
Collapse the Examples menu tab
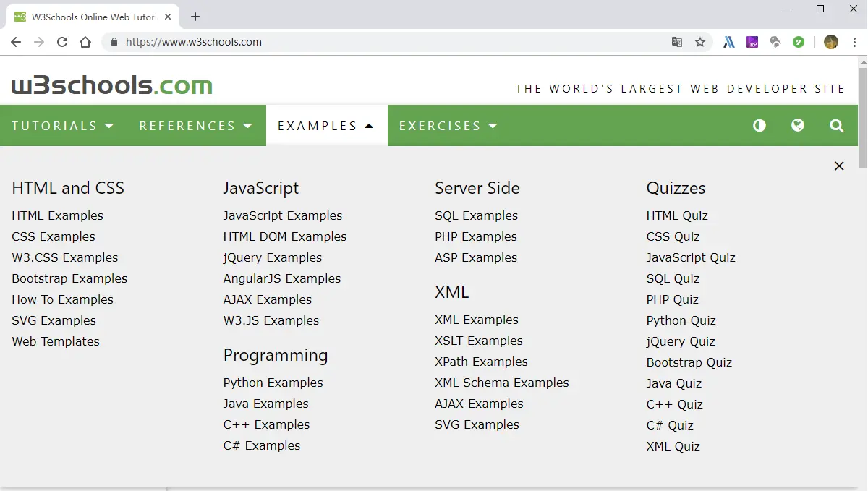point(326,126)
